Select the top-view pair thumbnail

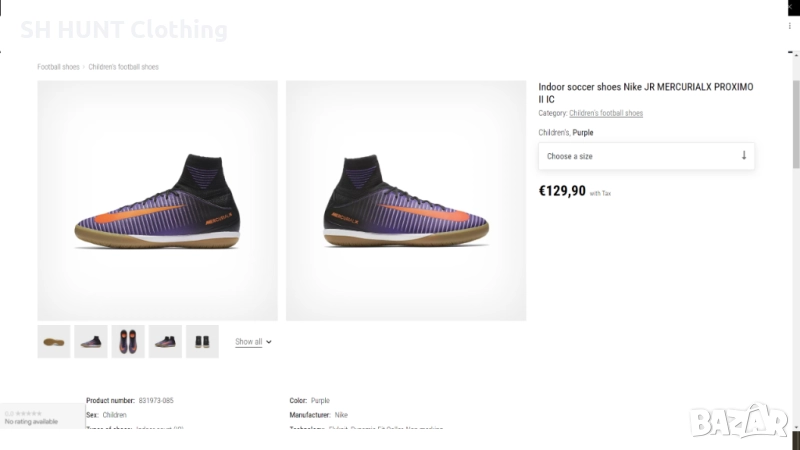click(128, 342)
